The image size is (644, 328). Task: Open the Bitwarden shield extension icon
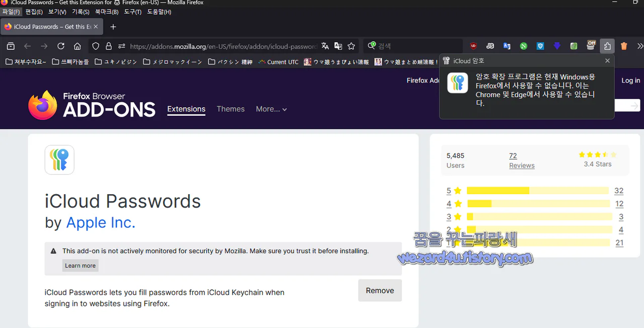coord(540,46)
